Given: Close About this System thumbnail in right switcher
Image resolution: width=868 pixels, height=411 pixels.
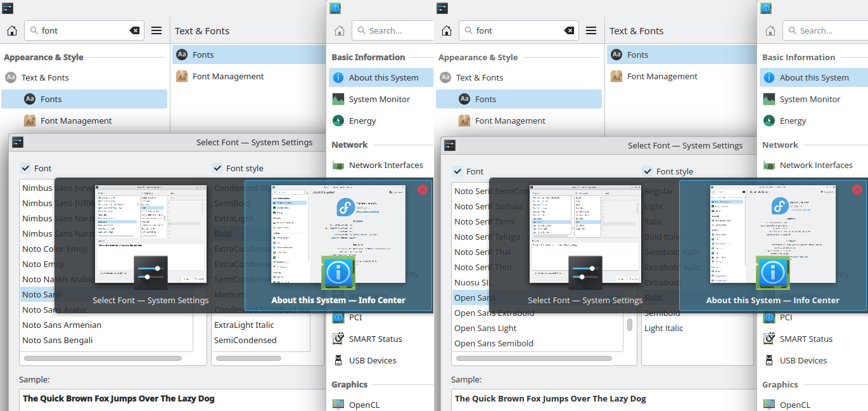Looking at the screenshot, I should click(857, 189).
